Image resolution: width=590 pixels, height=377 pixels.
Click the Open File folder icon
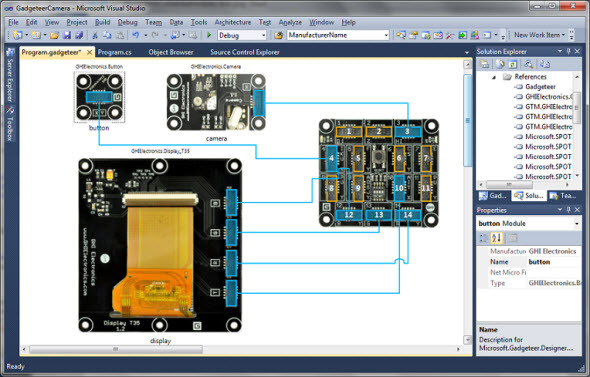click(55, 35)
